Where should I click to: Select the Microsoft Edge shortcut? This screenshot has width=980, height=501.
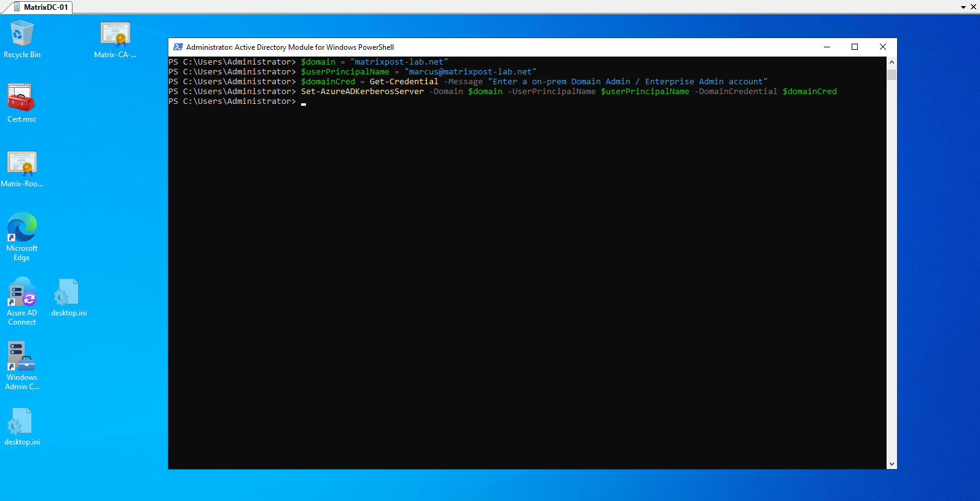22,237
